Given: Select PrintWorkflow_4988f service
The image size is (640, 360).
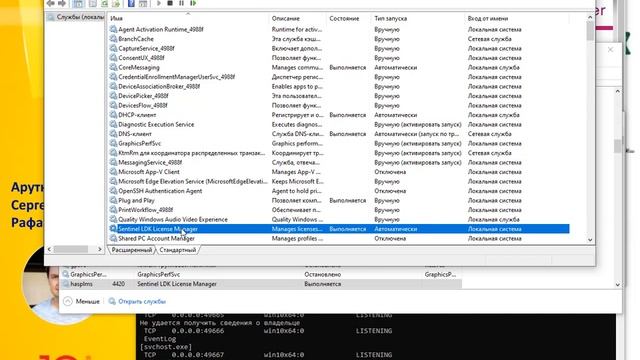Looking at the screenshot, I should point(339,210).
